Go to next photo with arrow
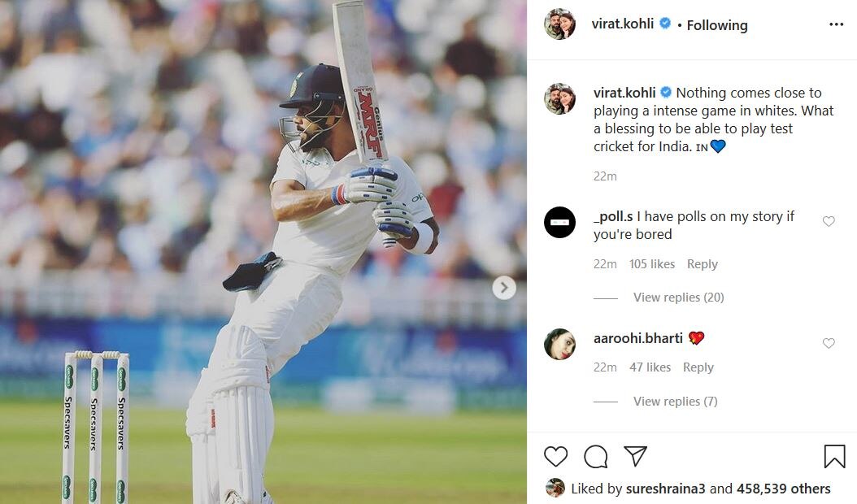This screenshot has width=857, height=504. [504, 287]
